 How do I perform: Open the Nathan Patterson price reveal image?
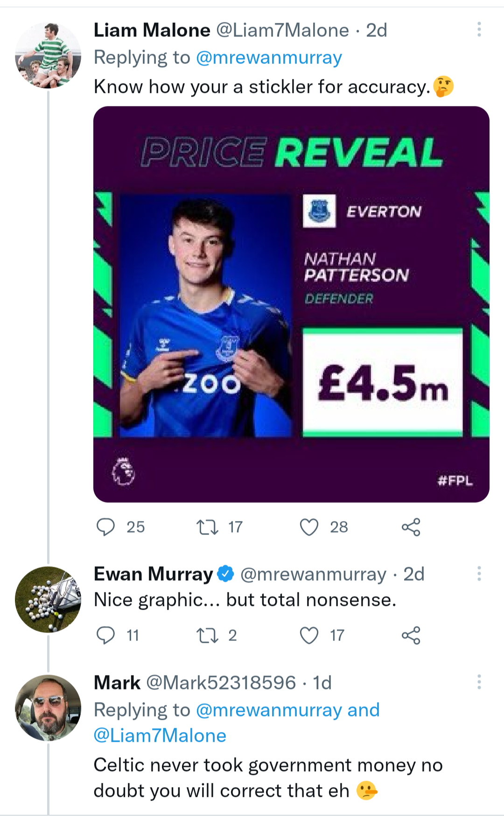[291, 304]
